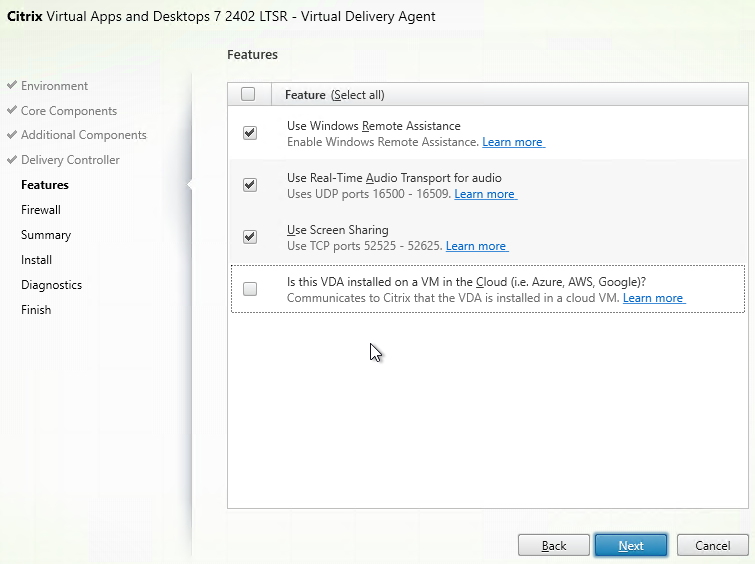This screenshot has height=564, width=755.
Task: Click 'Uses UDP ports 16500 - 16509' text
Action: click(369, 194)
